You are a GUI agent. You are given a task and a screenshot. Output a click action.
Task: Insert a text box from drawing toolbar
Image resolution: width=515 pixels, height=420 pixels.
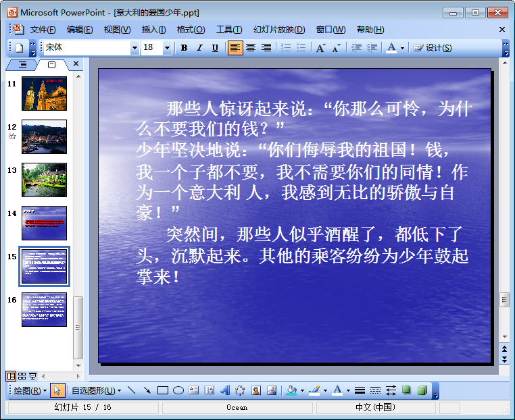(193, 390)
